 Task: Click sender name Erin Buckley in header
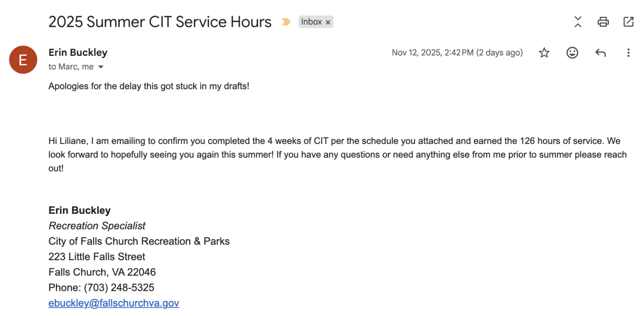[x=78, y=52]
